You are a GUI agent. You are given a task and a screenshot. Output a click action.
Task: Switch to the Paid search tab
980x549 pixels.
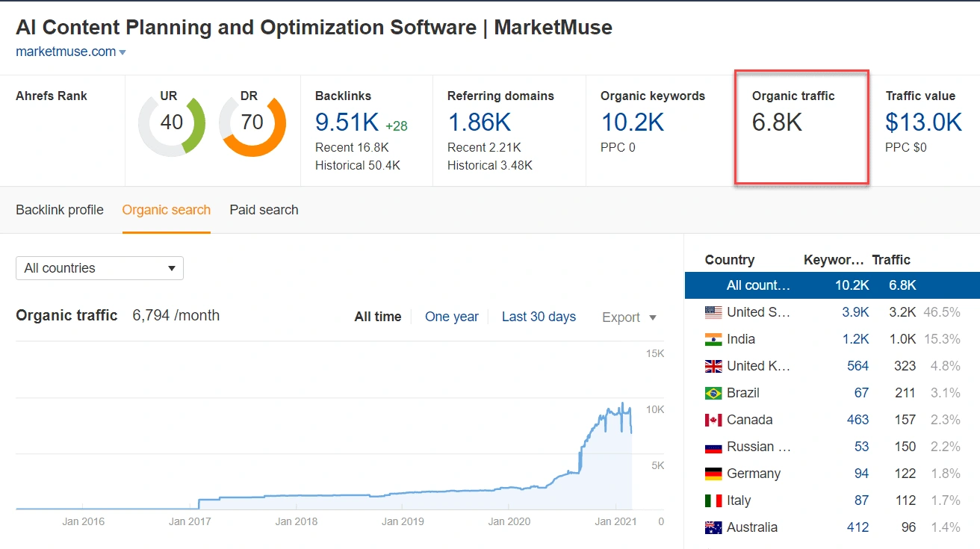coord(264,210)
